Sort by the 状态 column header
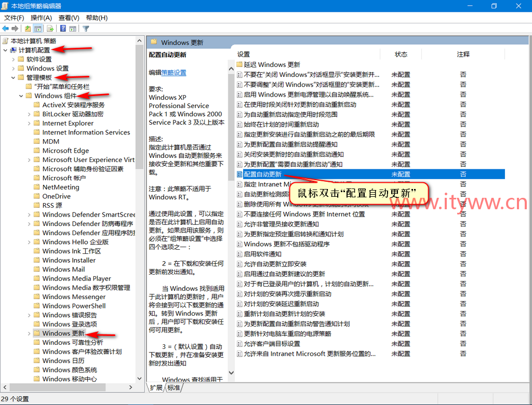This screenshot has width=532, height=405. tap(401, 55)
